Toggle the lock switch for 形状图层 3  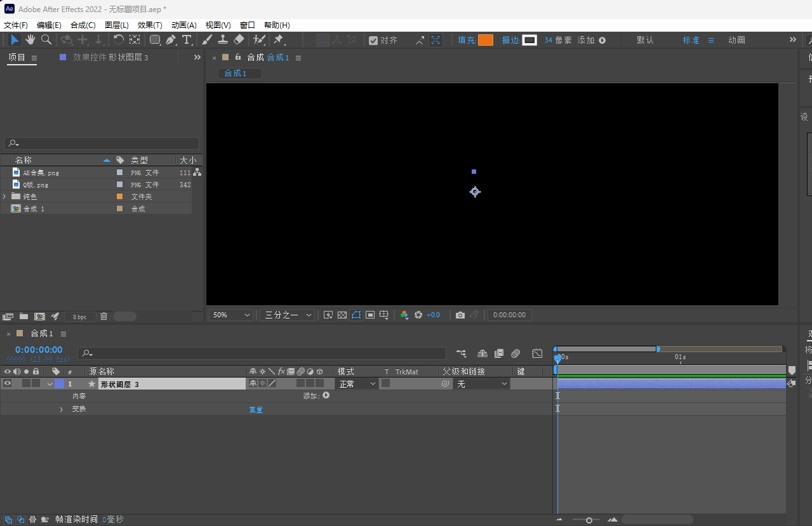click(36, 383)
